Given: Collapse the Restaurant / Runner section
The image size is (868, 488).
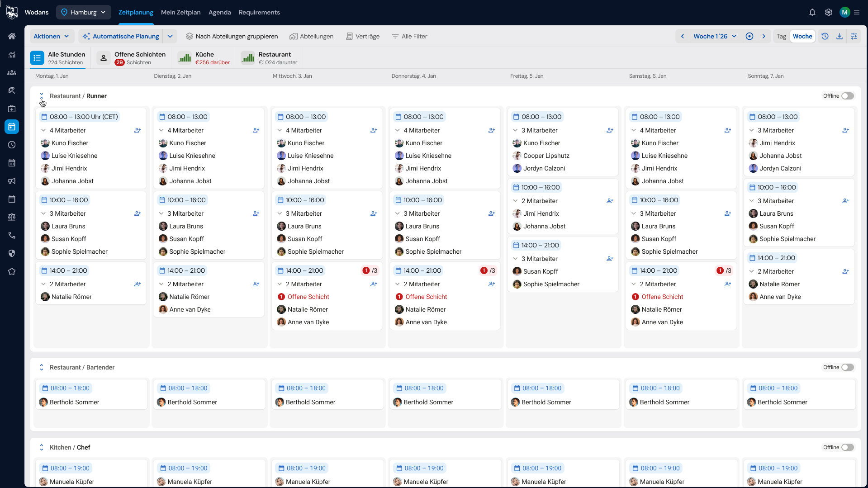Looking at the screenshot, I should pos(42,96).
